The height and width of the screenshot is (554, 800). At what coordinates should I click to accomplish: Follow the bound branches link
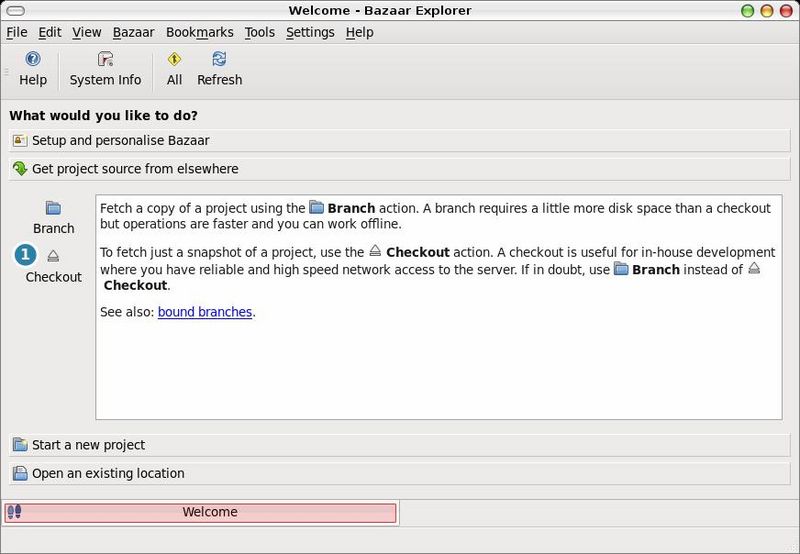[x=205, y=312]
